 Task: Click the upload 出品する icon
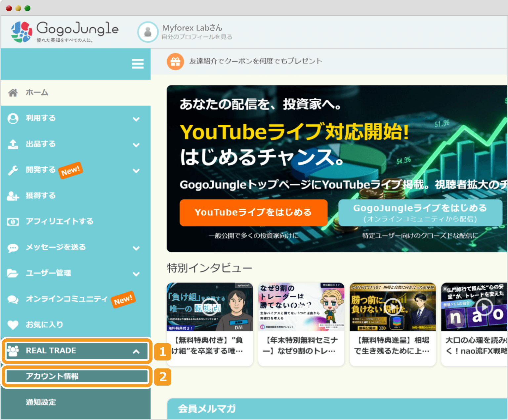click(x=13, y=144)
